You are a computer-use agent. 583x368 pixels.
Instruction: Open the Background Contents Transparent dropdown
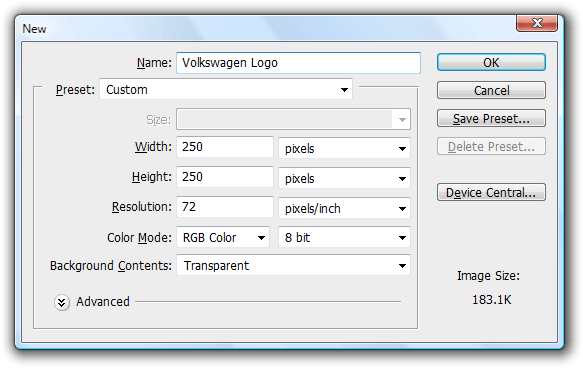293,265
